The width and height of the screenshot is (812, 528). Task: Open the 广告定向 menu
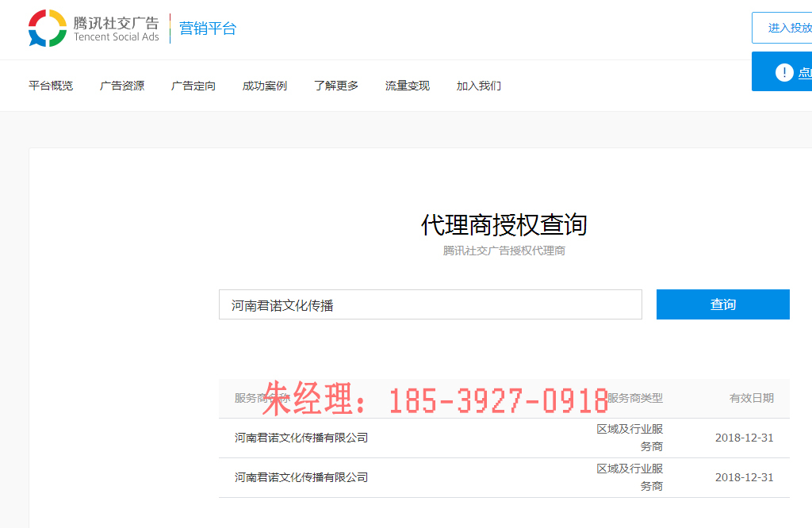pyautogui.click(x=193, y=86)
